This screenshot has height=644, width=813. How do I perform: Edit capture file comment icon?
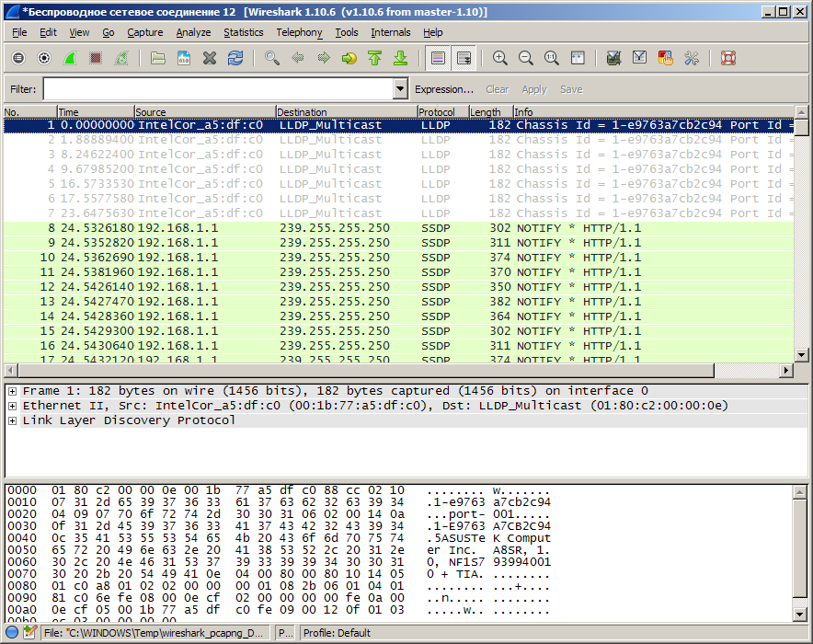[30, 632]
